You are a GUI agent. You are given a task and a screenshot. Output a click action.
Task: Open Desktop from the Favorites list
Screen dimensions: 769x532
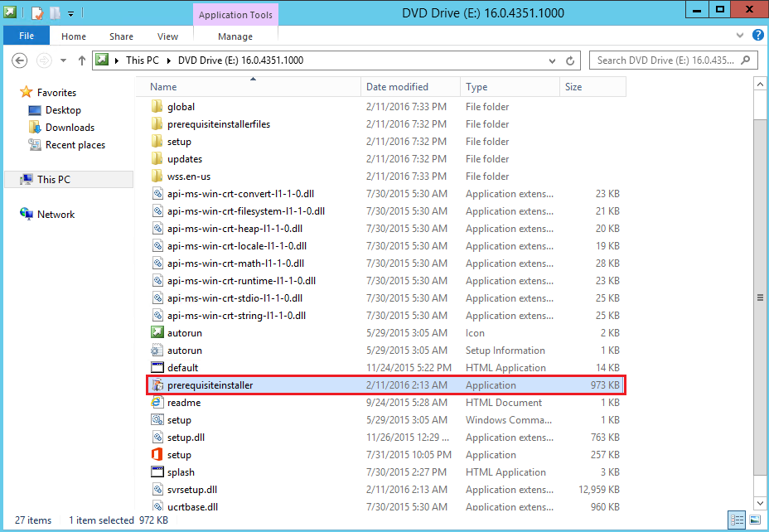63,110
